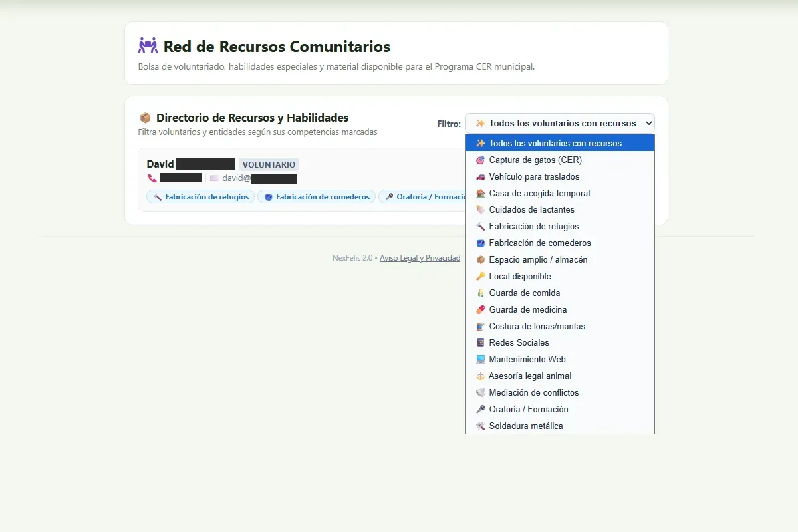Screen dimensions: 798x532
Task: Open 'Aviso Legal y Privacidad' link
Action: [x=420, y=258]
